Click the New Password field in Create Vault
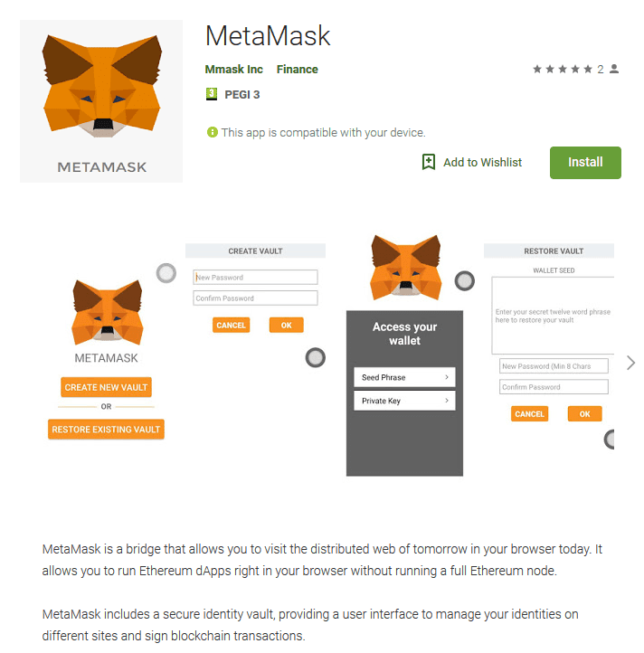 click(x=255, y=278)
